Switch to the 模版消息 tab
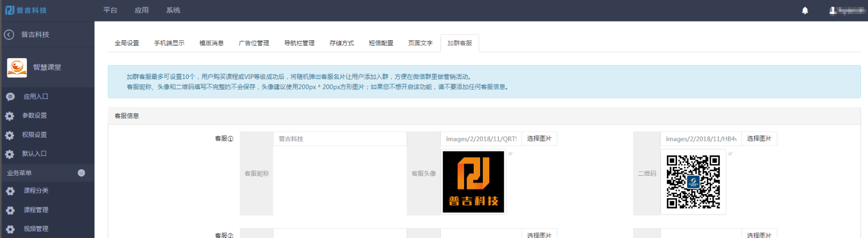 [211, 43]
